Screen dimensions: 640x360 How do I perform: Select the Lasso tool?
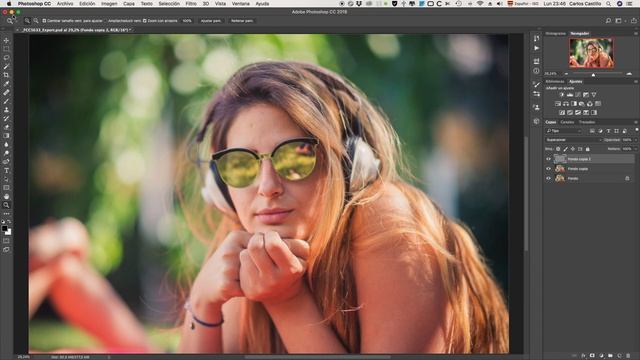tap(6, 58)
